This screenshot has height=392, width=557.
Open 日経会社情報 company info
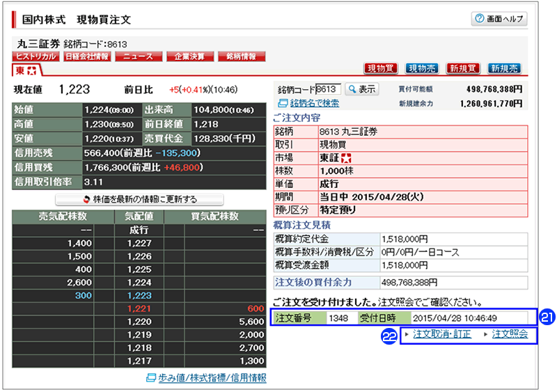(x=87, y=56)
